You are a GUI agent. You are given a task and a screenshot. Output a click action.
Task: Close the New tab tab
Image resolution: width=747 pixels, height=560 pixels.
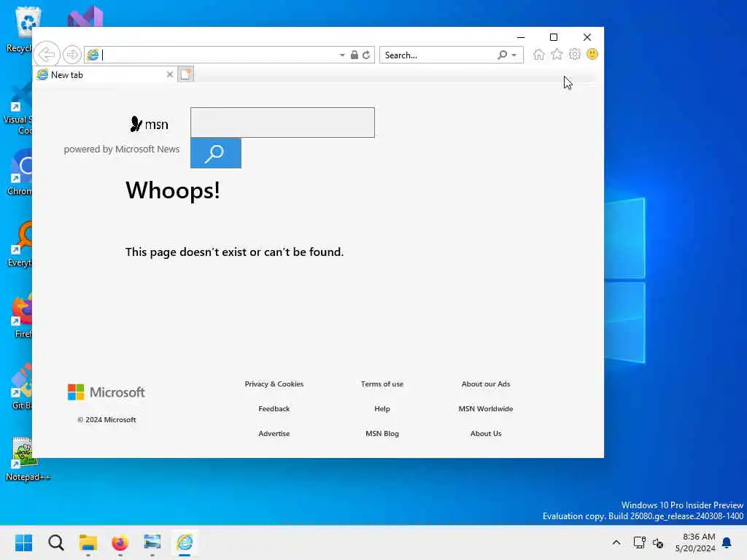(x=169, y=74)
